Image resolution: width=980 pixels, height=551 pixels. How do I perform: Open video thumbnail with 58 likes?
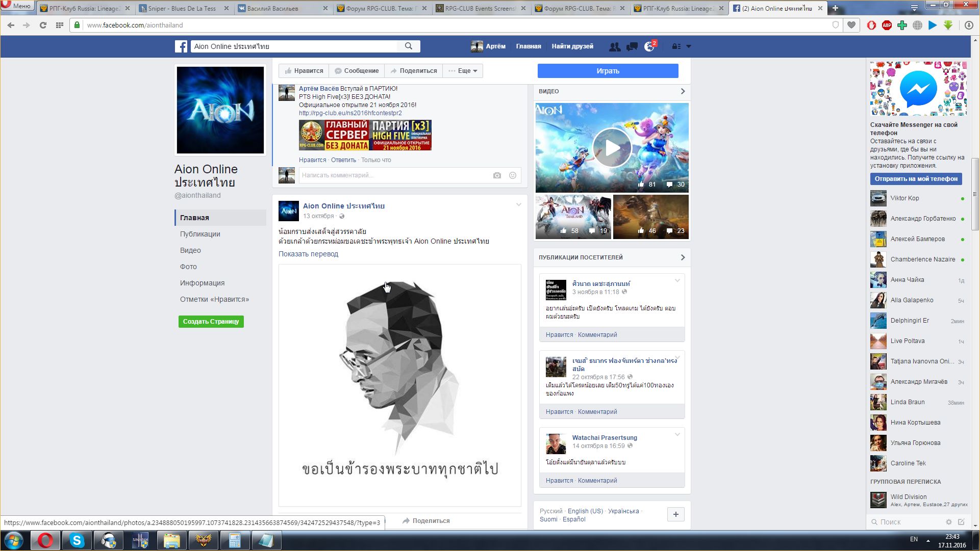pos(573,217)
